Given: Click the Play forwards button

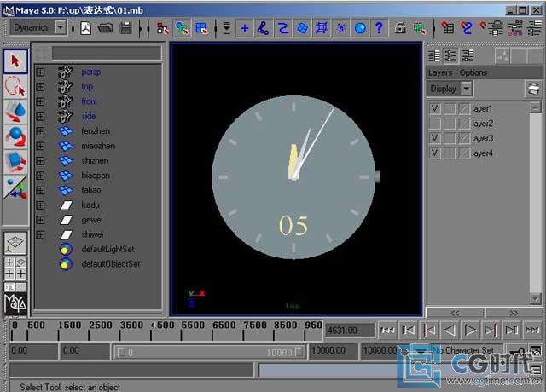Looking at the screenshot, I should tap(470, 330).
